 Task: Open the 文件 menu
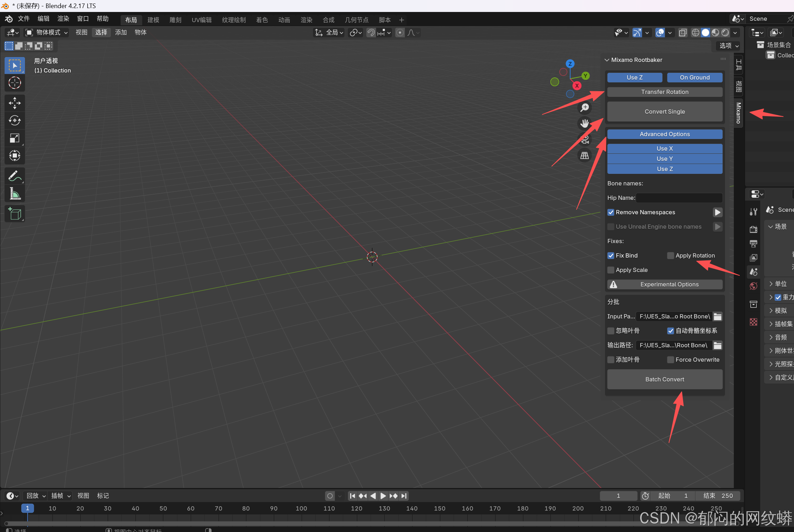click(x=24, y=19)
